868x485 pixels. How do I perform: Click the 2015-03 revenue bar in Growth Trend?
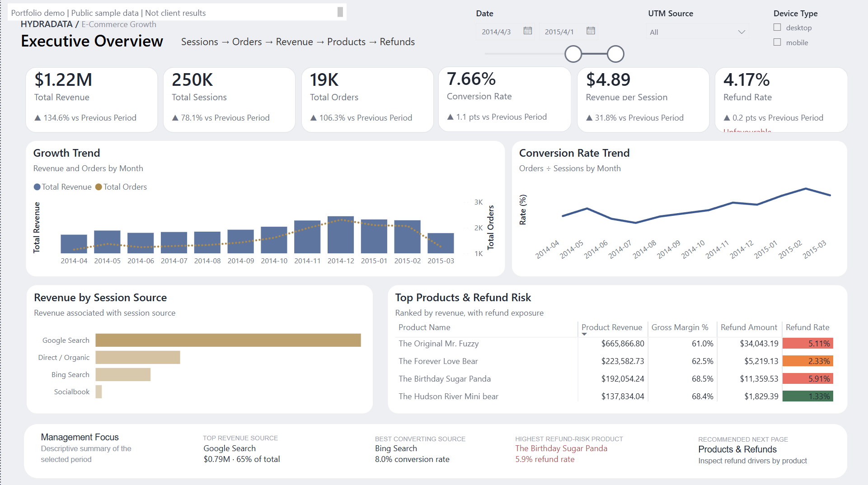441,243
